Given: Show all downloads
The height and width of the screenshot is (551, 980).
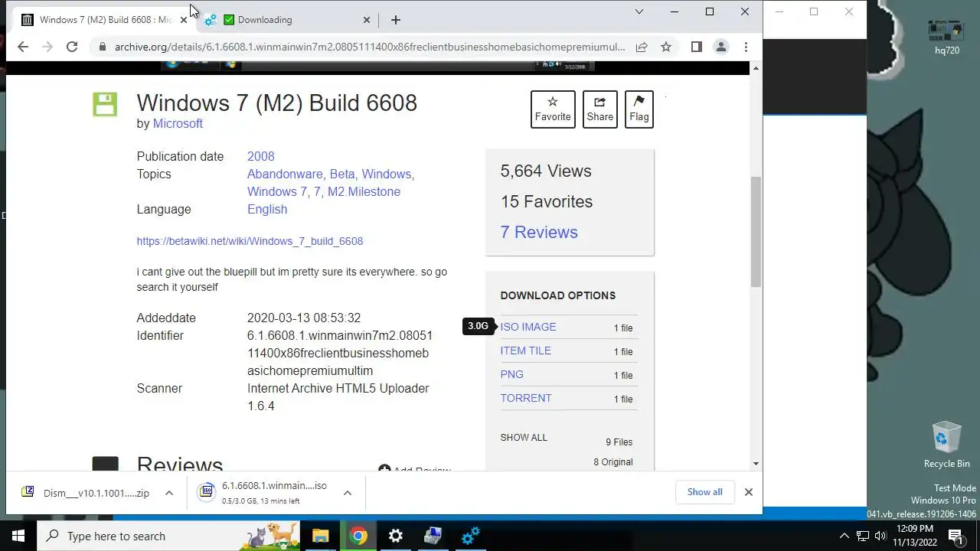Looking at the screenshot, I should [x=704, y=492].
